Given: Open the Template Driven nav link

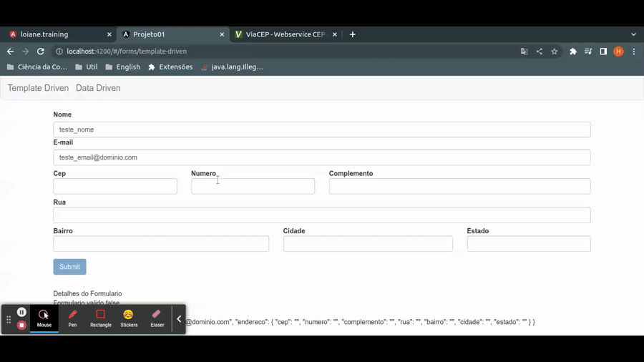Looking at the screenshot, I should (38, 88).
